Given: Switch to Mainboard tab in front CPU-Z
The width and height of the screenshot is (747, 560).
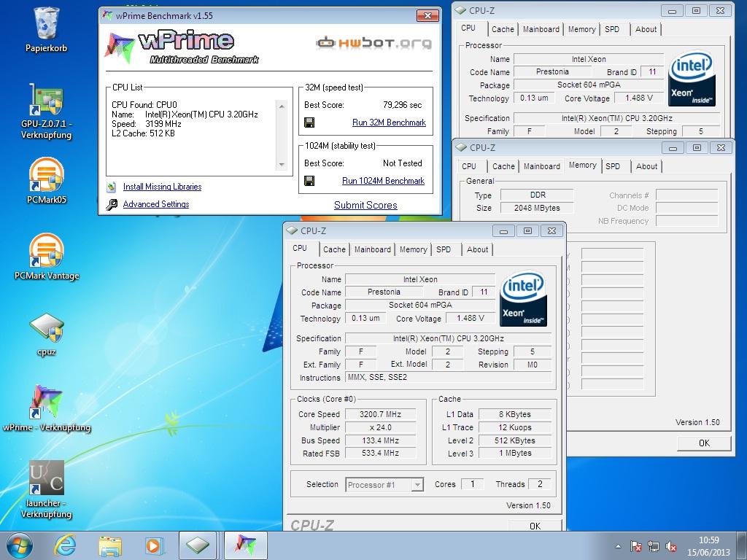Looking at the screenshot, I should (372, 249).
